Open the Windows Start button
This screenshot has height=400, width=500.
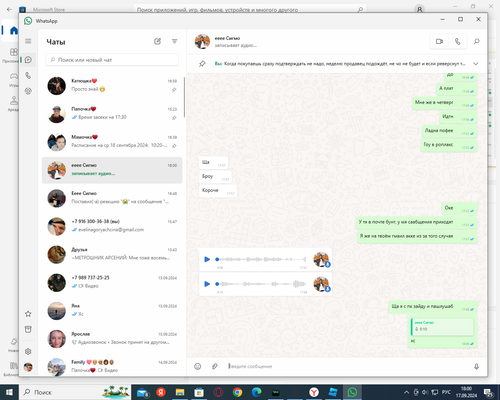click(9, 392)
